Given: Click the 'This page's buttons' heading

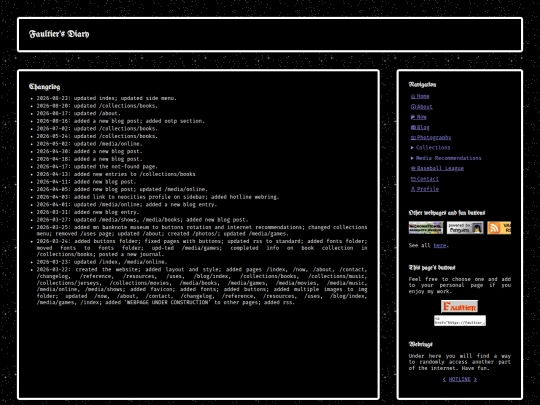Looking at the screenshot, I should coord(432,268).
